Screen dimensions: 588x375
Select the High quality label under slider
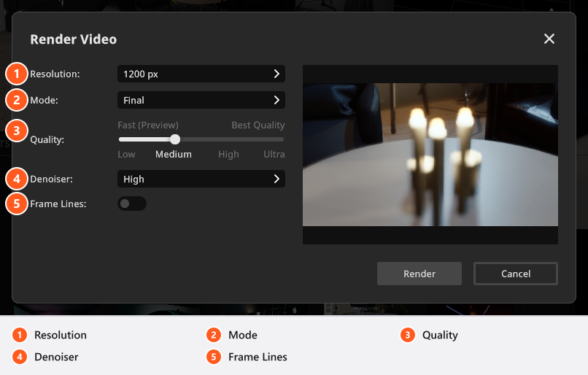click(x=228, y=154)
